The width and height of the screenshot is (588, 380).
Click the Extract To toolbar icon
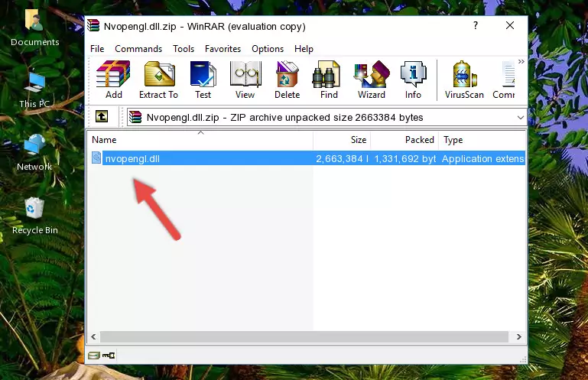(x=158, y=80)
